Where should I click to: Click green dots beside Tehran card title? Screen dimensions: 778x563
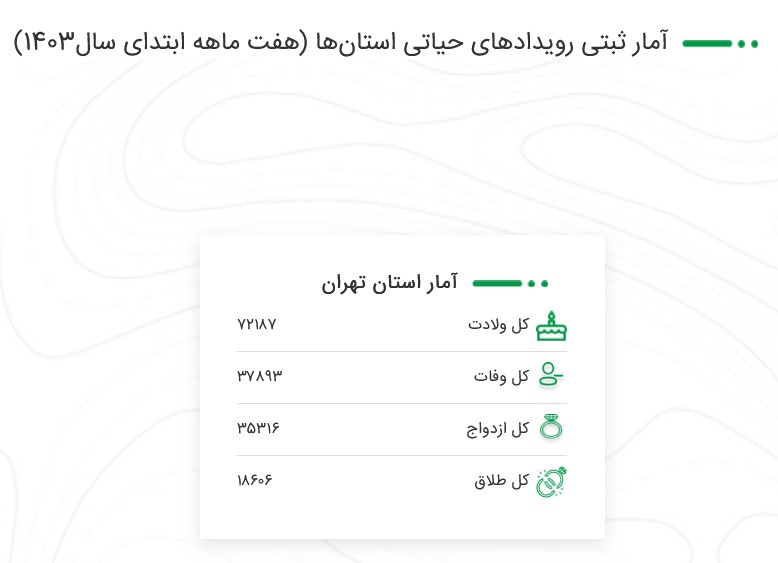point(538,284)
